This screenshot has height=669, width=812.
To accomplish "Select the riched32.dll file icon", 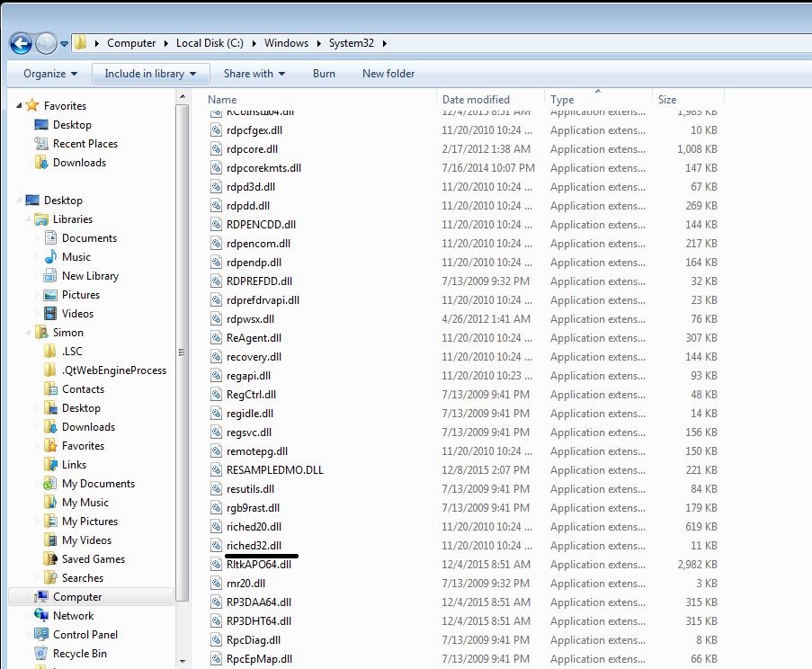I will (x=217, y=546).
